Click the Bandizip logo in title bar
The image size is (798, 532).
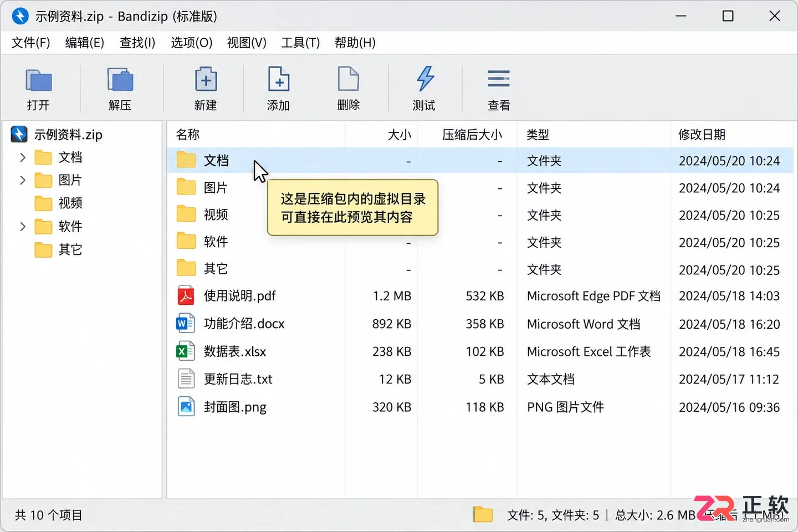pyautogui.click(x=20, y=16)
